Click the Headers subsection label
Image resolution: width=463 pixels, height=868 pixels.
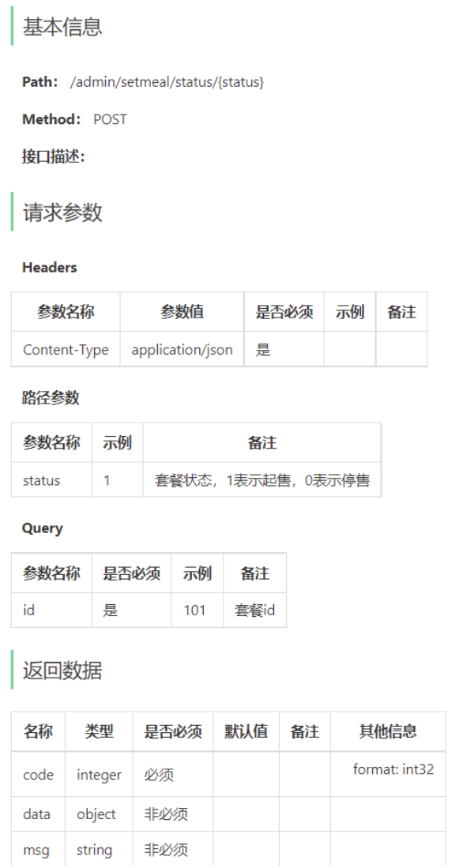point(49,268)
